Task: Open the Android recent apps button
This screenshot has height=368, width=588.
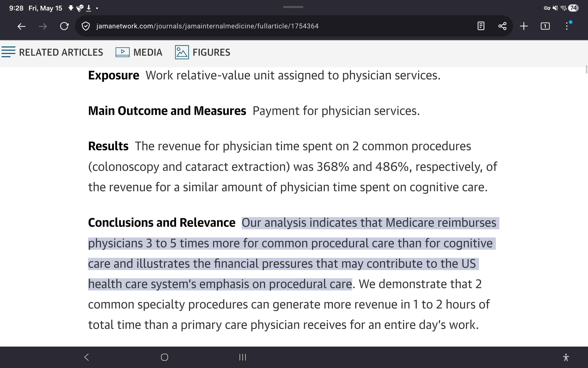Action: pyautogui.click(x=243, y=357)
